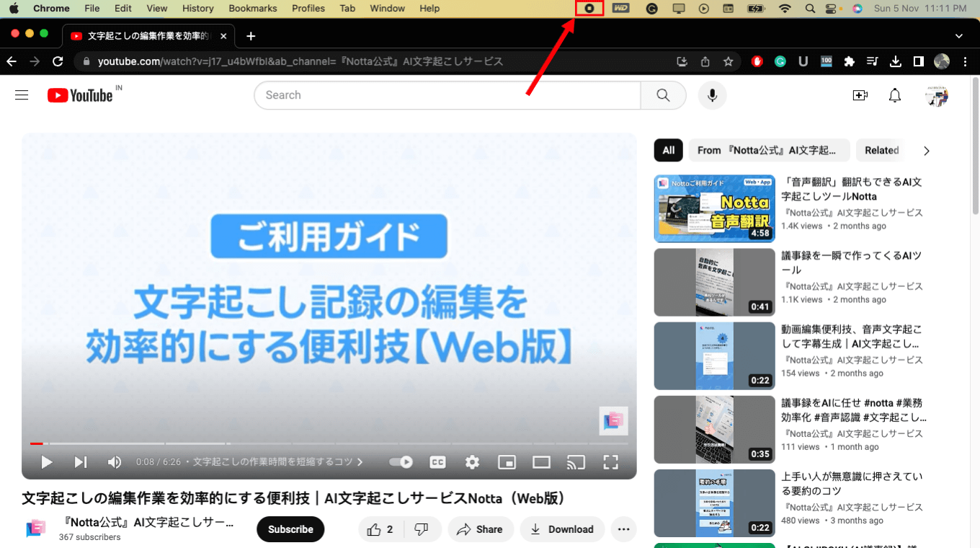Subscribe to the Notta channel
The image size is (980, 548).
tap(290, 529)
